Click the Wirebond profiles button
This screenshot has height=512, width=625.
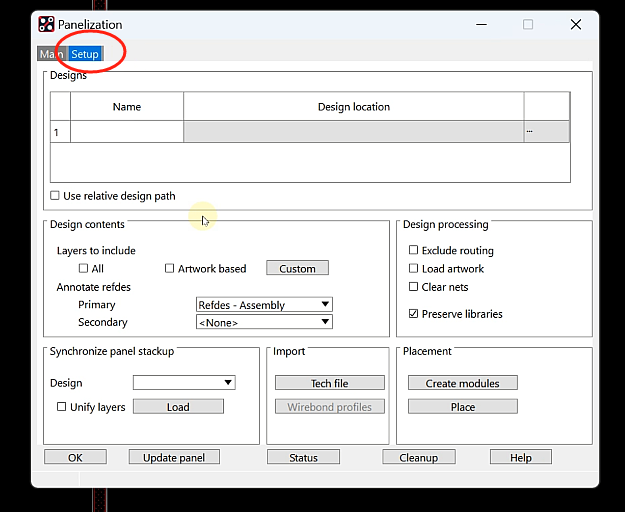coord(330,406)
